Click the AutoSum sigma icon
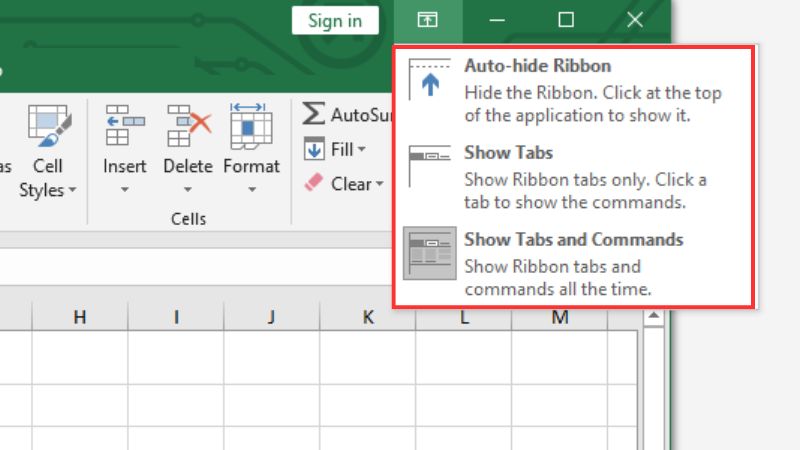Viewport: 800px width, 450px height. (314, 114)
